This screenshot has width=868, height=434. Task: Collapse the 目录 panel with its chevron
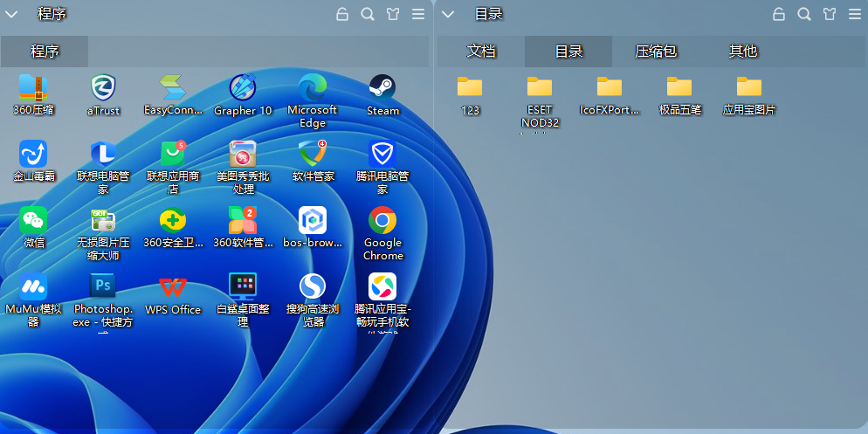pos(448,14)
